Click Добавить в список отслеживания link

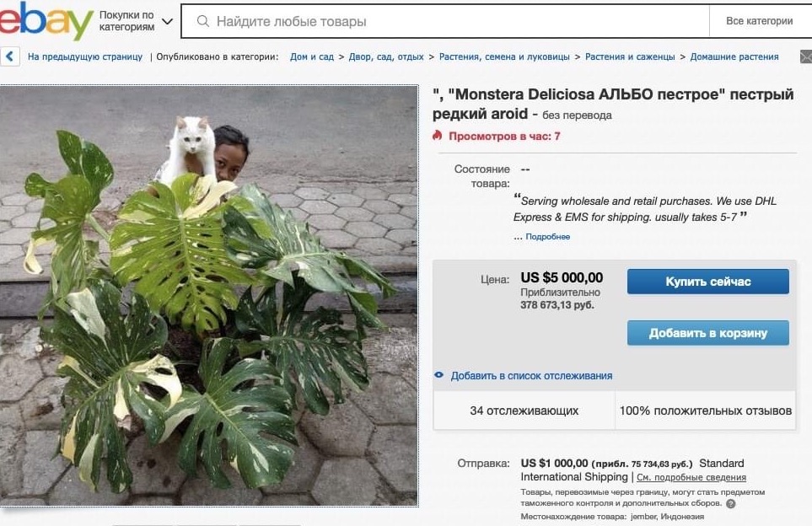coord(531,376)
